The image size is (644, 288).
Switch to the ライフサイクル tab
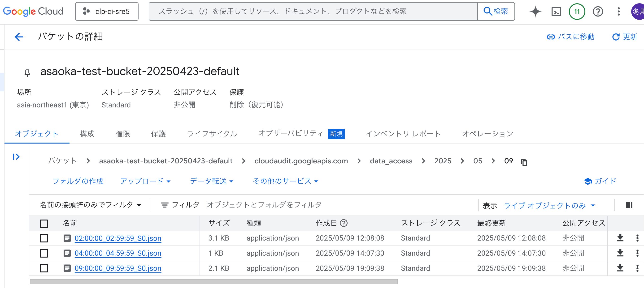(x=212, y=134)
